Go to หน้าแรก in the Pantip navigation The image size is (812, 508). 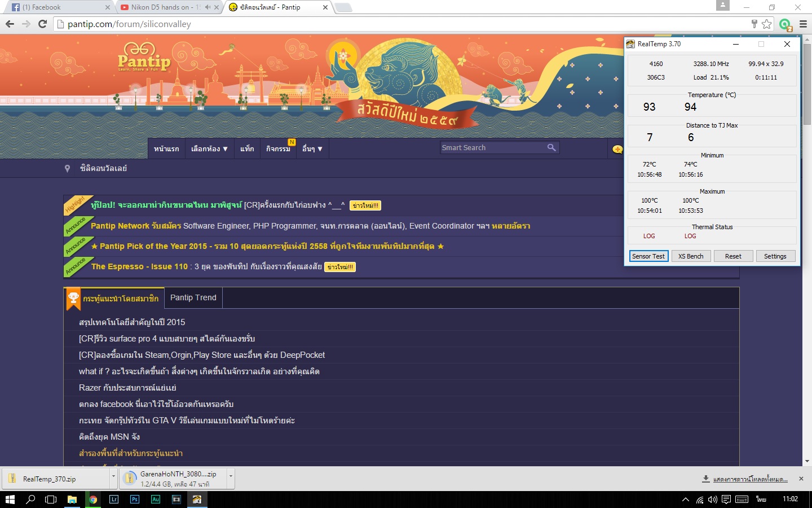coord(166,149)
